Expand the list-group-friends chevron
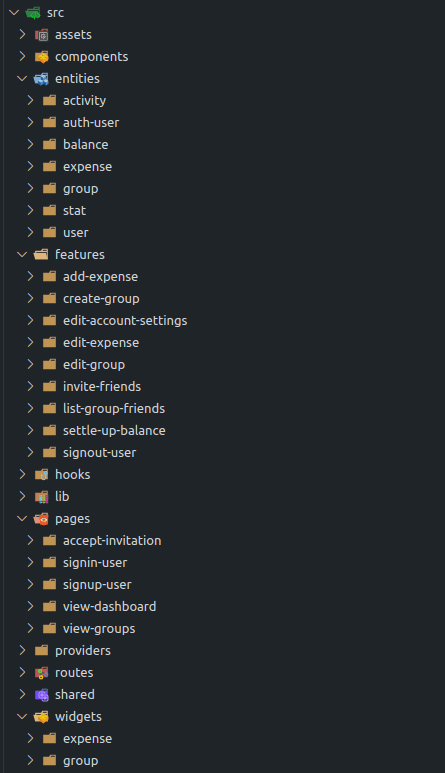The height and width of the screenshot is (773, 445). (x=31, y=408)
